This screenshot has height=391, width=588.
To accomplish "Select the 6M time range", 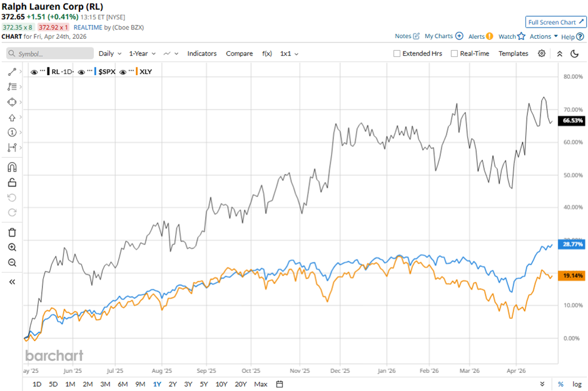I will point(123,384).
